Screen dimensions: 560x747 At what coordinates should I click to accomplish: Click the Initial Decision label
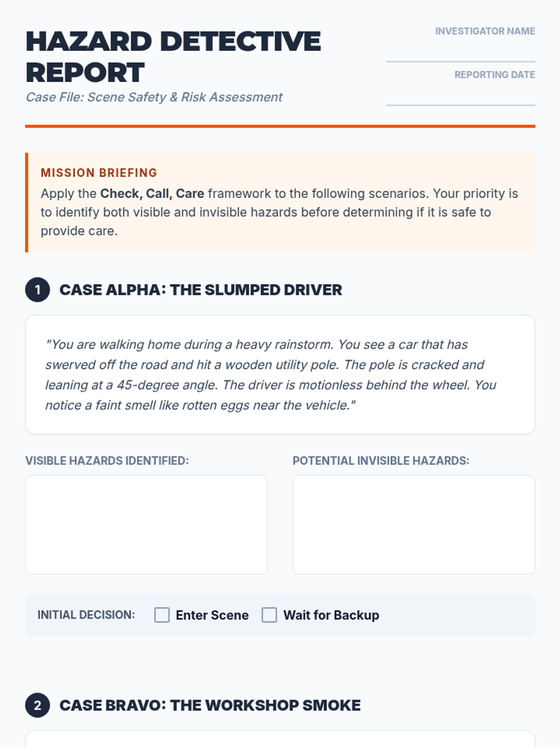point(86,615)
